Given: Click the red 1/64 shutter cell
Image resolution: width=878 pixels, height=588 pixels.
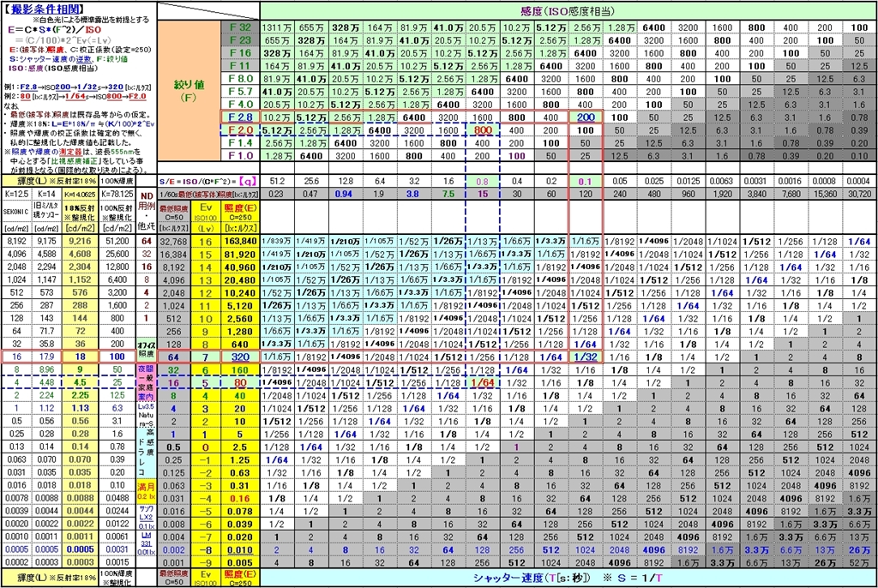Looking at the screenshot, I should 483,383.
